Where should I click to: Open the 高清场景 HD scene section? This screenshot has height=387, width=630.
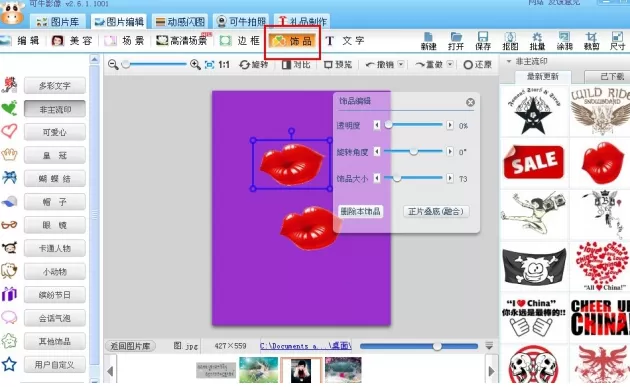[182, 41]
